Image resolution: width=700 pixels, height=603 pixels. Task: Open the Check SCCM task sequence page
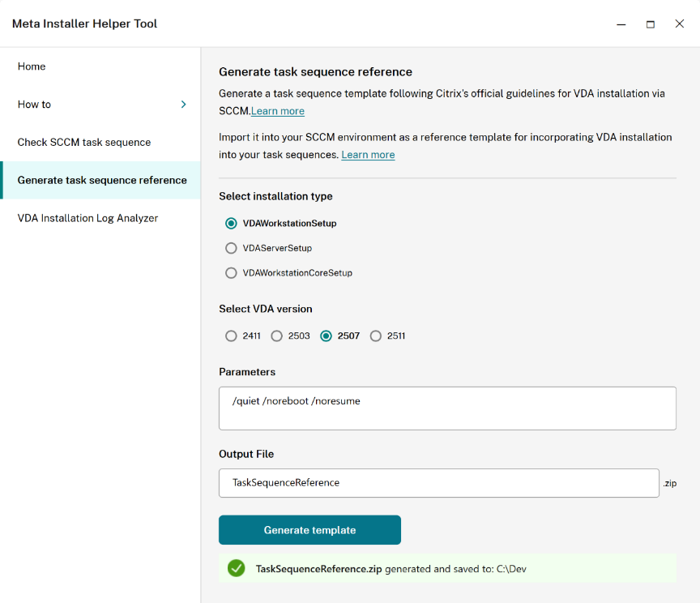[x=84, y=142]
